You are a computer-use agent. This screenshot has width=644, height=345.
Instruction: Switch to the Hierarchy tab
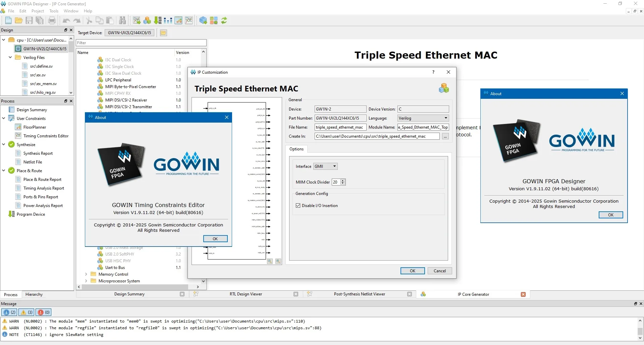click(x=34, y=294)
